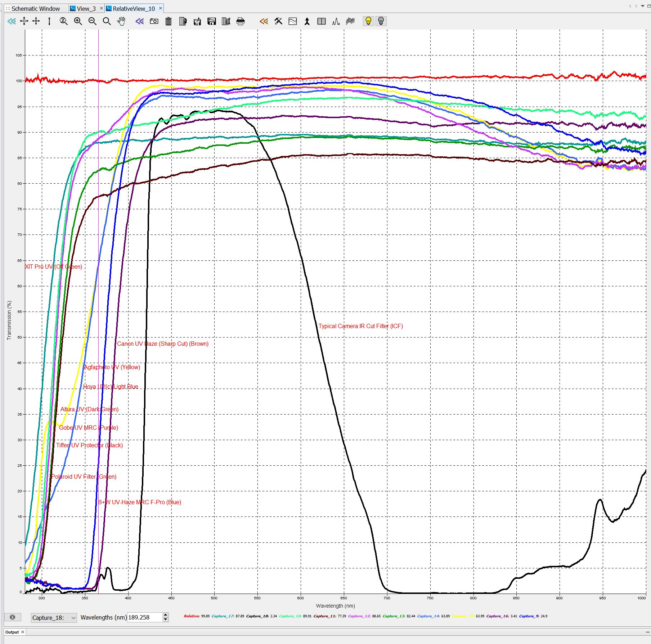The height and width of the screenshot is (644, 651).
Task: Click the cross-arrows pan icon
Action: (x=36, y=21)
